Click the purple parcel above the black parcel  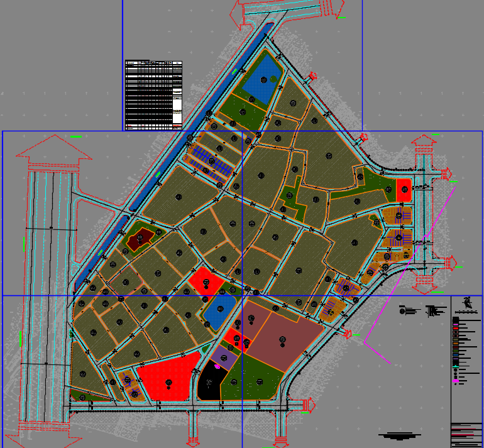pyautogui.click(x=224, y=358)
